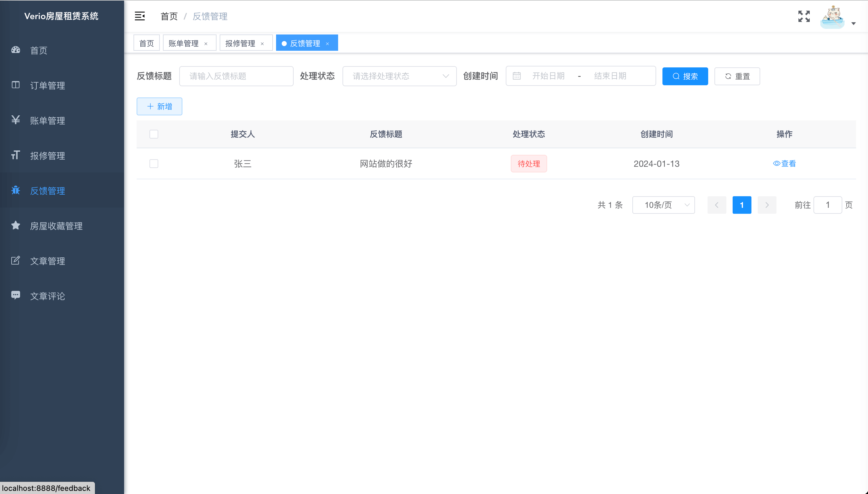The image size is (868, 494).
Task: Click the blue 搜索 button
Action: click(685, 76)
